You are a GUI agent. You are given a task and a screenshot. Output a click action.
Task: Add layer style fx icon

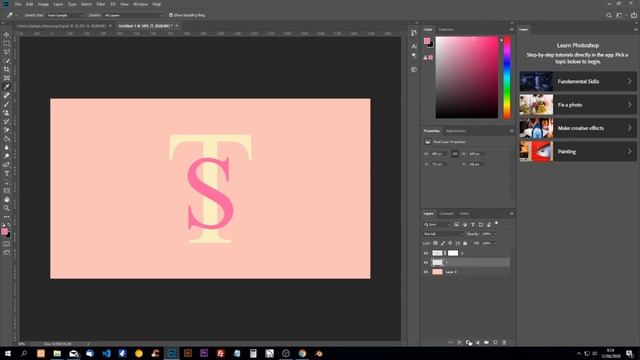459,342
